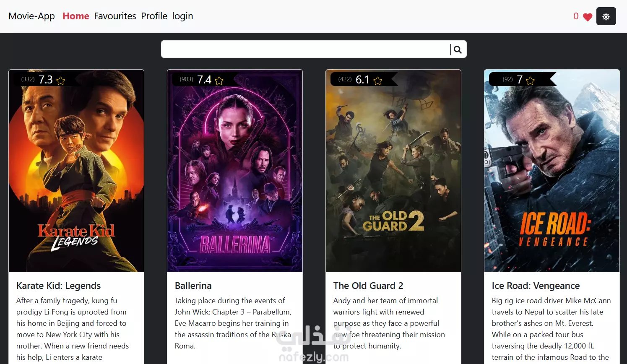Toggle the light/dark theme button
627x364 pixels.
(606, 16)
